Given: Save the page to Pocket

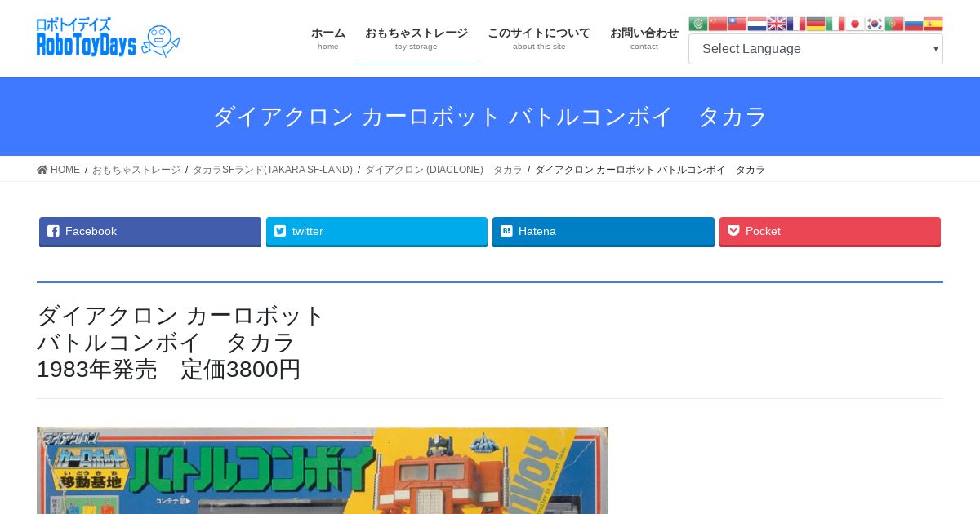Looking at the screenshot, I should [830, 232].
